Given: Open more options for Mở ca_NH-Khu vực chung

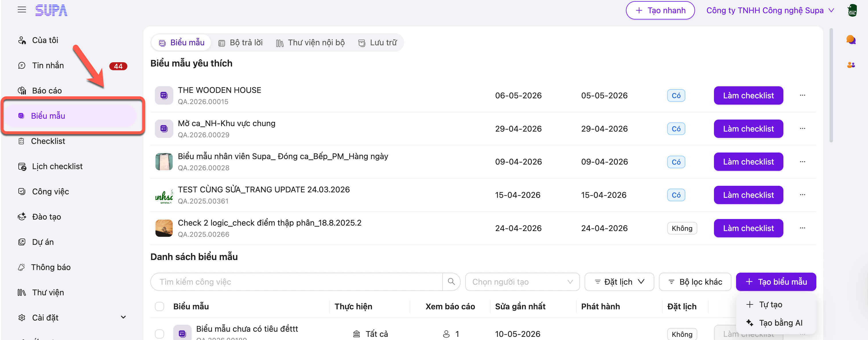Looking at the screenshot, I should click(802, 129).
